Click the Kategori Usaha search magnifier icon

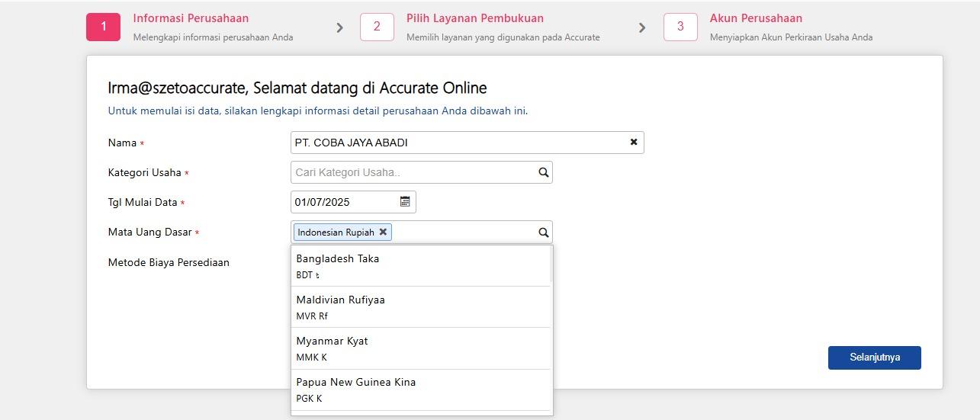click(544, 172)
